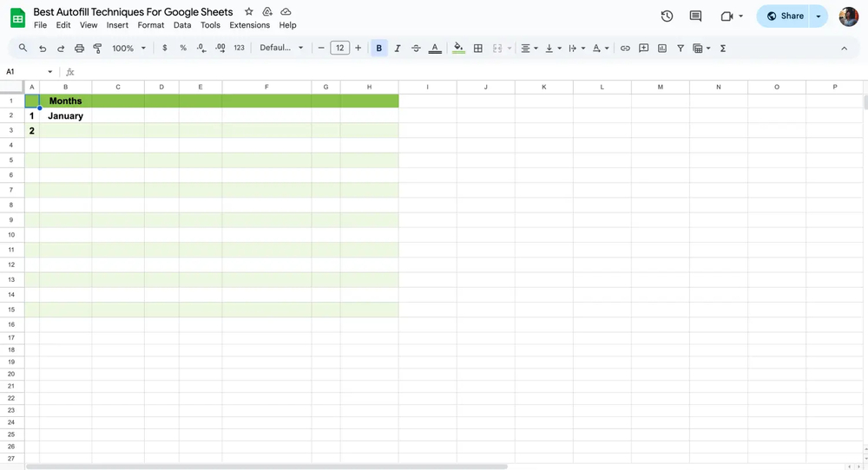
Task: Open the 100% zoom dropdown
Action: [128, 49]
